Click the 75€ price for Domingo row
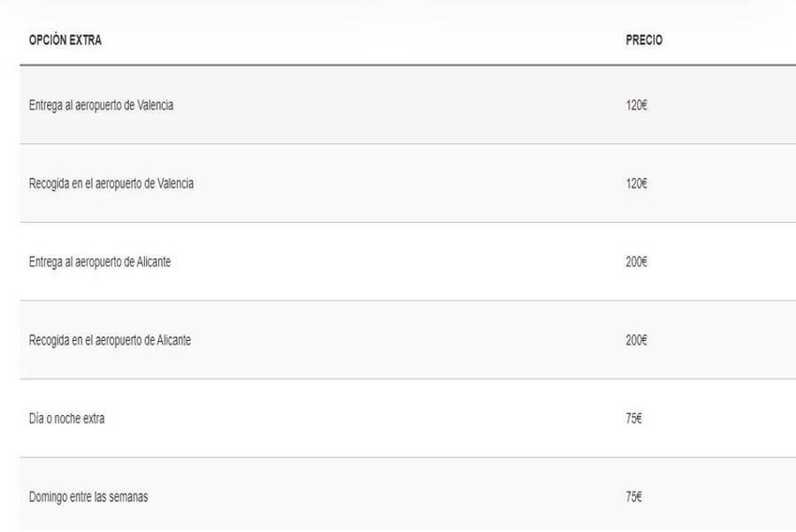The image size is (796, 532). click(634, 496)
